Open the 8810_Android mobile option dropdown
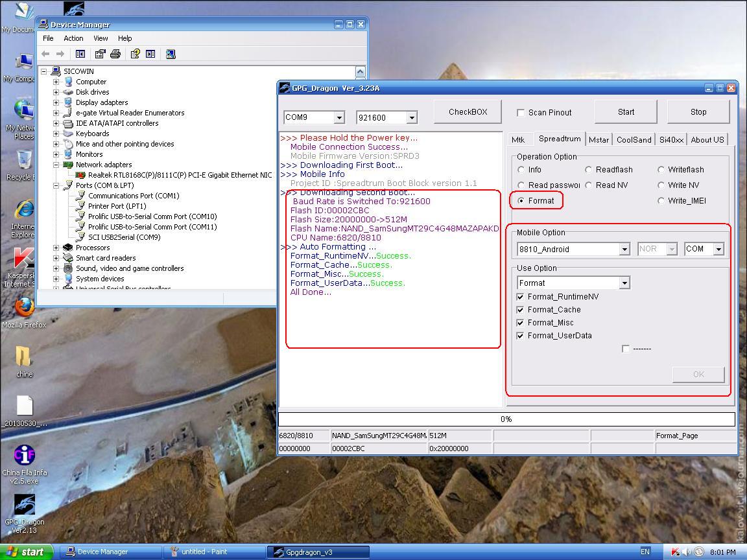 coord(624,249)
